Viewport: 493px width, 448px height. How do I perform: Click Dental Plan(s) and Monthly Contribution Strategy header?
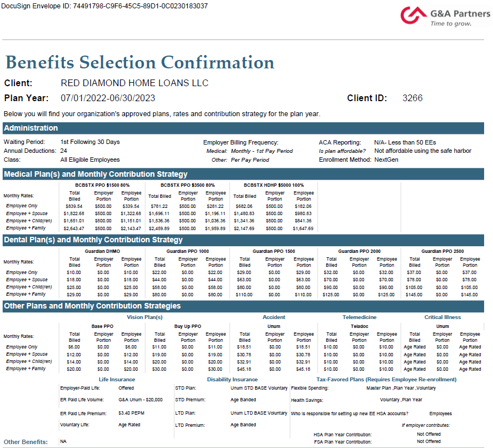(x=243, y=240)
